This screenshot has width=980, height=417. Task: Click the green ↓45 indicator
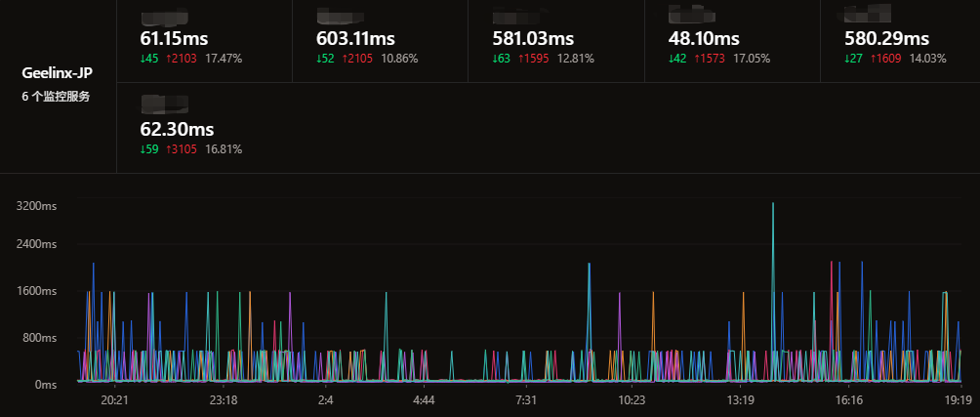tap(150, 59)
